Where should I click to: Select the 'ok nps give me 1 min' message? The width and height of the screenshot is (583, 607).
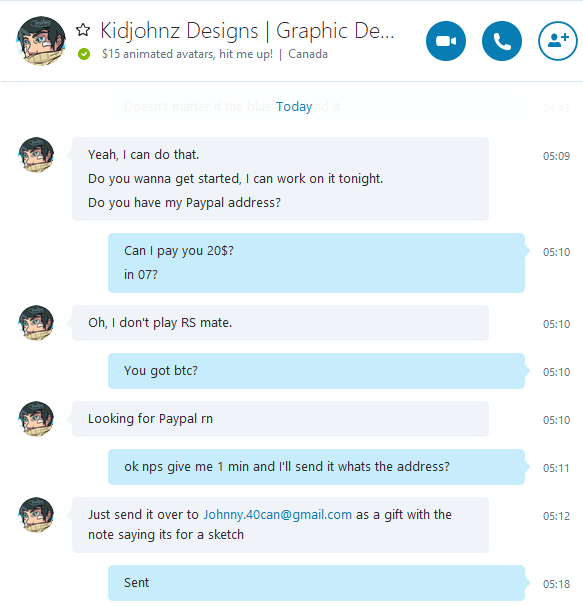316,467
